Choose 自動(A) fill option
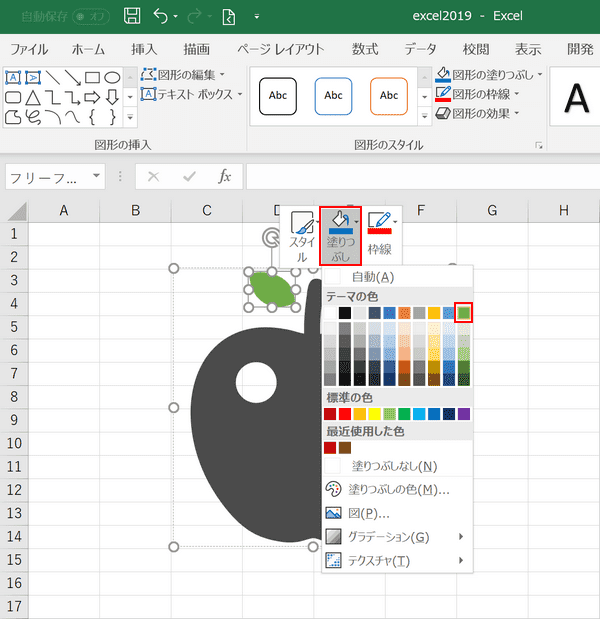The width and height of the screenshot is (600, 619). 398,277
